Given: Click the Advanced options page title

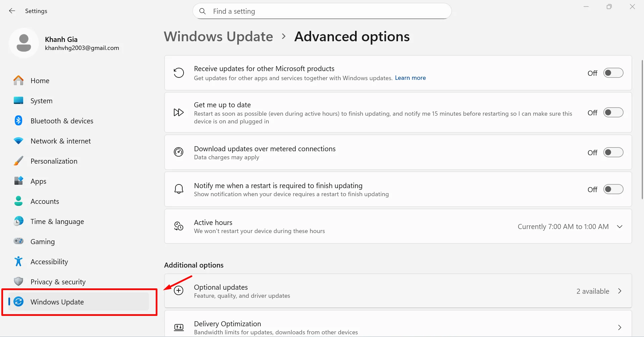Looking at the screenshot, I should pyautogui.click(x=352, y=37).
